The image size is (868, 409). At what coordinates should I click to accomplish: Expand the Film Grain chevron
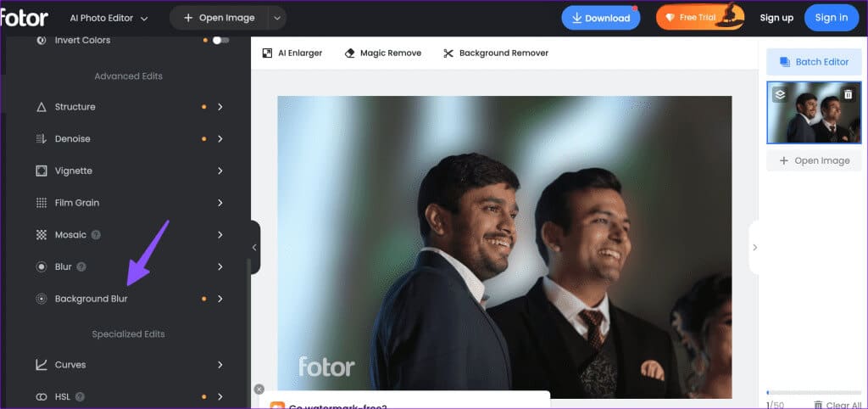220,203
